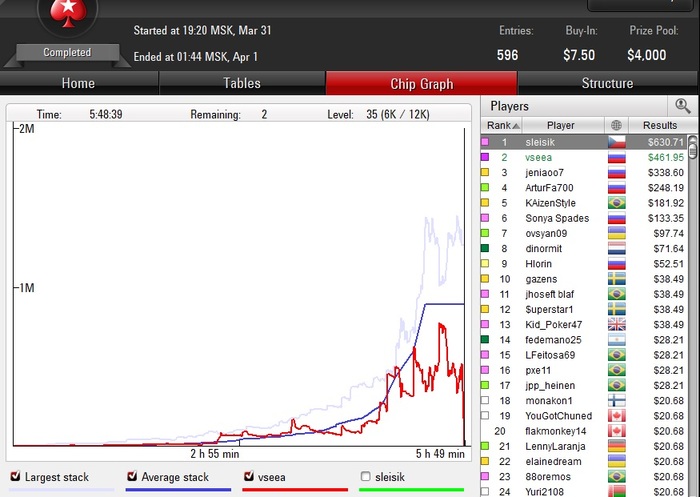Viewport: 700px width, 497px height.
Task: Select player row LFeitosa69
Action: coord(584,355)
